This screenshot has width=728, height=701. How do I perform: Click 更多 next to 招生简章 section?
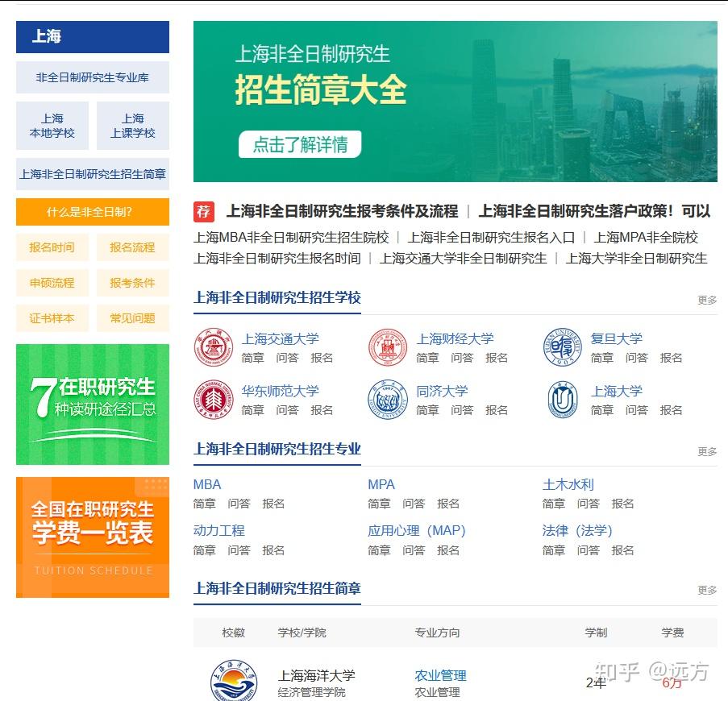pyautogui.click(x=707, y=590)
